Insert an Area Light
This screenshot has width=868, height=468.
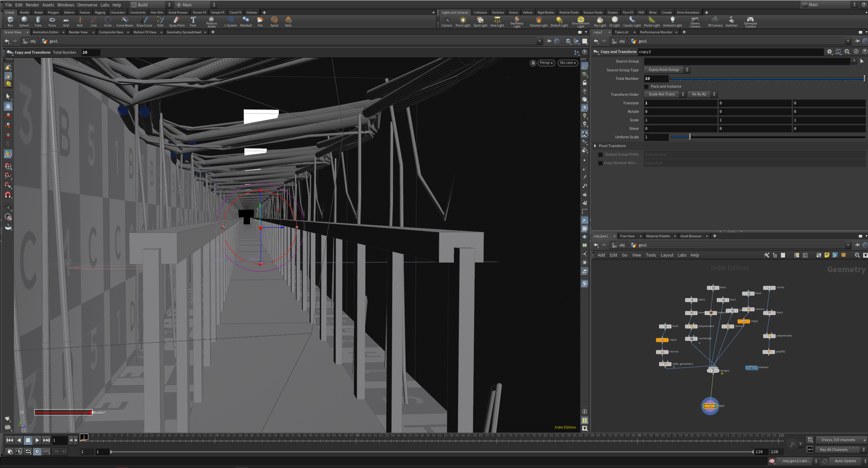click(497, 22)
